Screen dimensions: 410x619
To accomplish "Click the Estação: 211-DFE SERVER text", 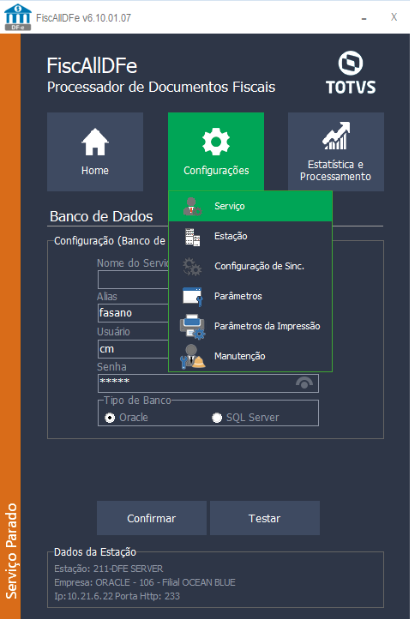I will pyautogui.click(x=109, y=569).
